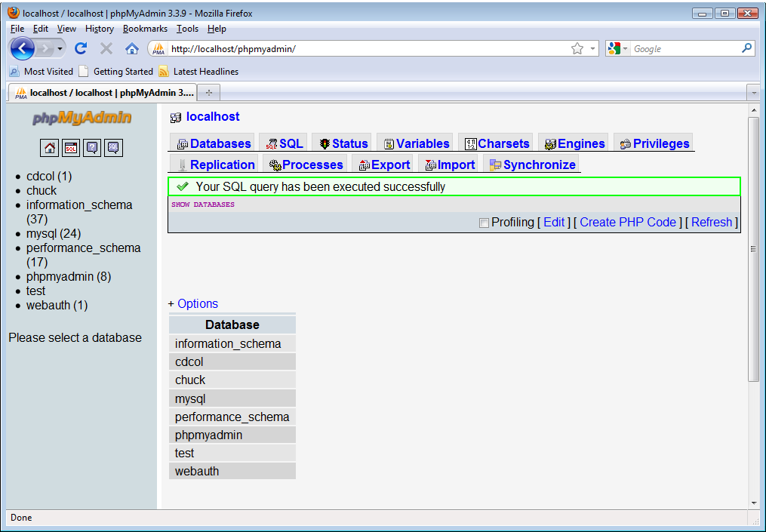Go back with the browser Back arrow
Screen dimensions: 766x532
point(23,48)
